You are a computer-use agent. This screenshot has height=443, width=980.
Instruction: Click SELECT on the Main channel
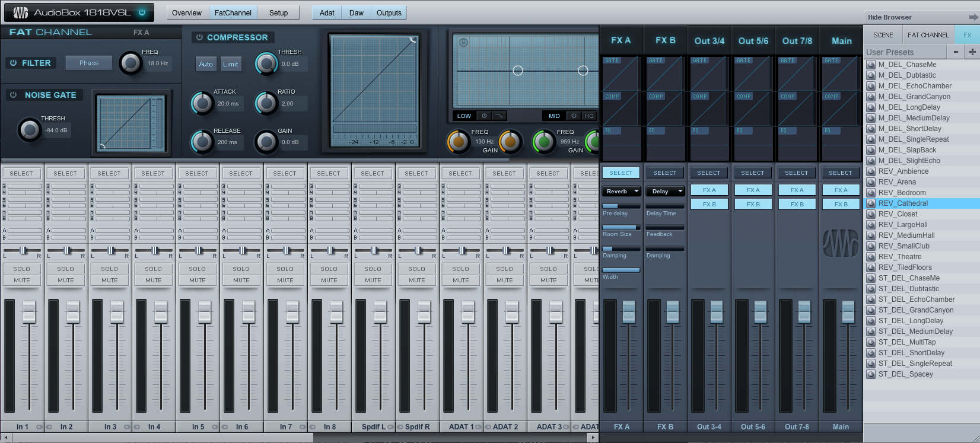coord(841,173)
